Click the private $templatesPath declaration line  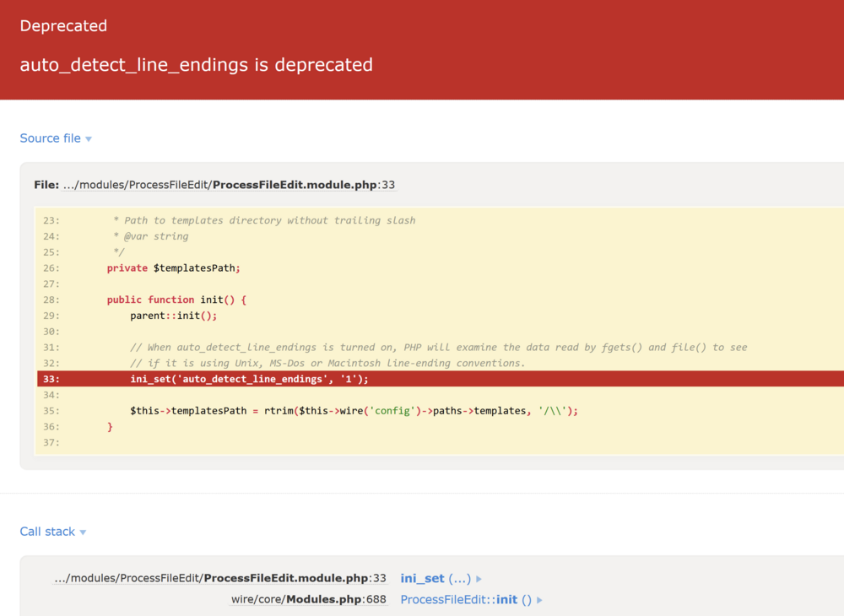pos(173,268)
